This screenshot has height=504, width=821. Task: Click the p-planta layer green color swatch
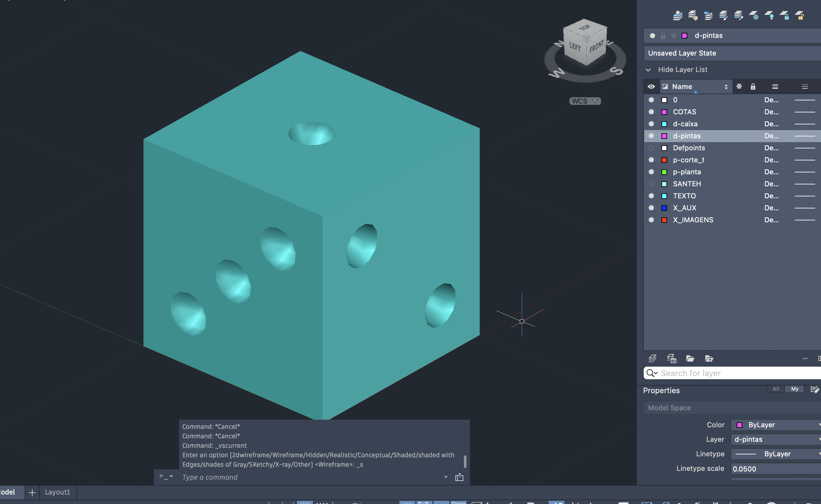click(x=664, y=172)
